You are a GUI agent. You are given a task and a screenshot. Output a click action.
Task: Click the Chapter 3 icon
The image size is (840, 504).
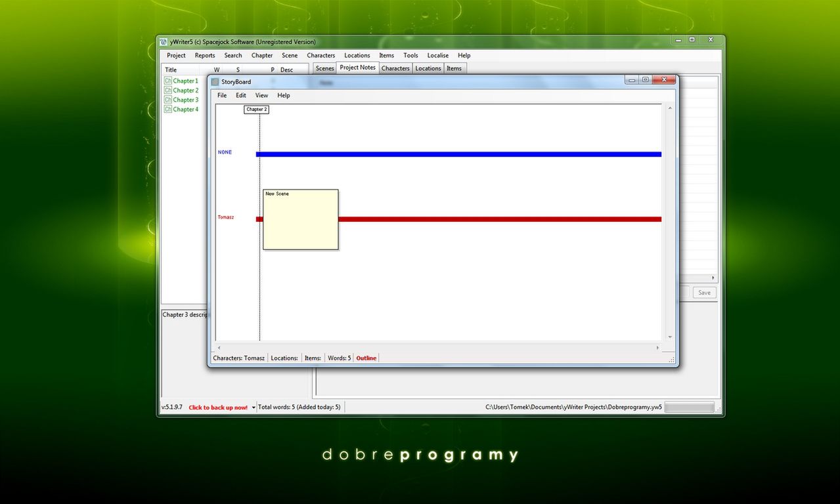(168, 100)
